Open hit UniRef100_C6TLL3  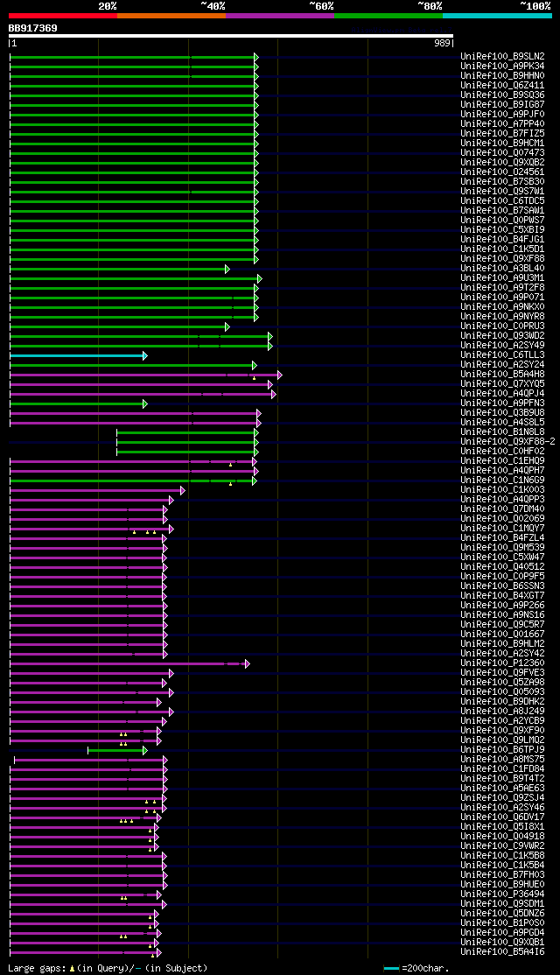point(503,355)
